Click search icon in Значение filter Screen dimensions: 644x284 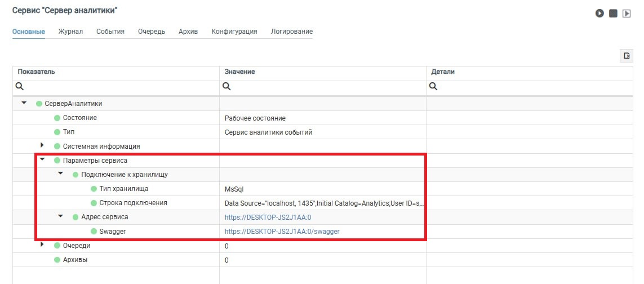[x=226, y=86]
